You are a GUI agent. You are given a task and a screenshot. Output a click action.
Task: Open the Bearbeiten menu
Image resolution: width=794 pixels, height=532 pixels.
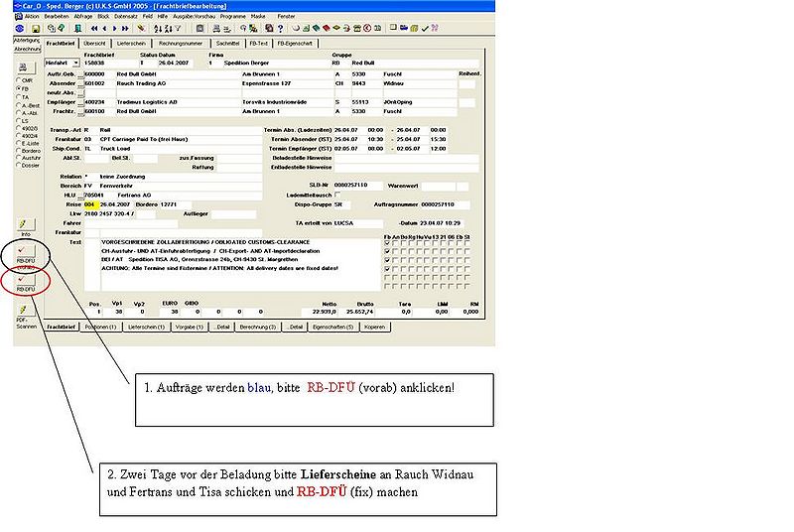[x=57, y=16]
